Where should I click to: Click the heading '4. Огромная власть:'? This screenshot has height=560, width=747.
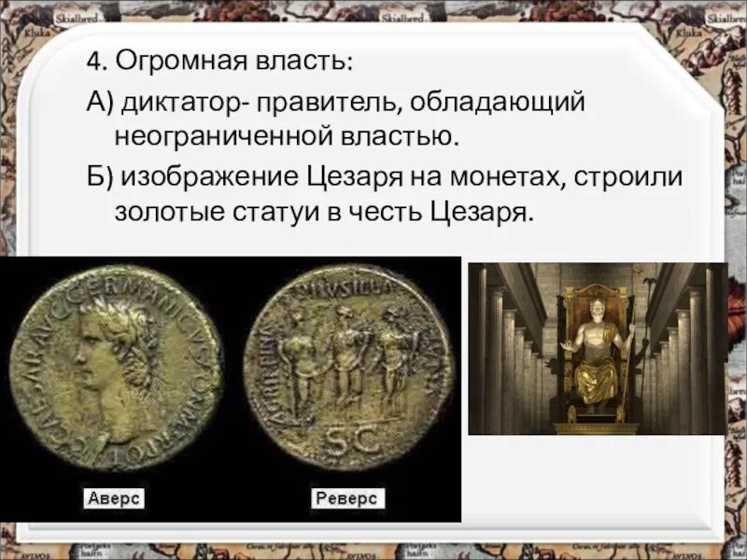pos(220,62)
